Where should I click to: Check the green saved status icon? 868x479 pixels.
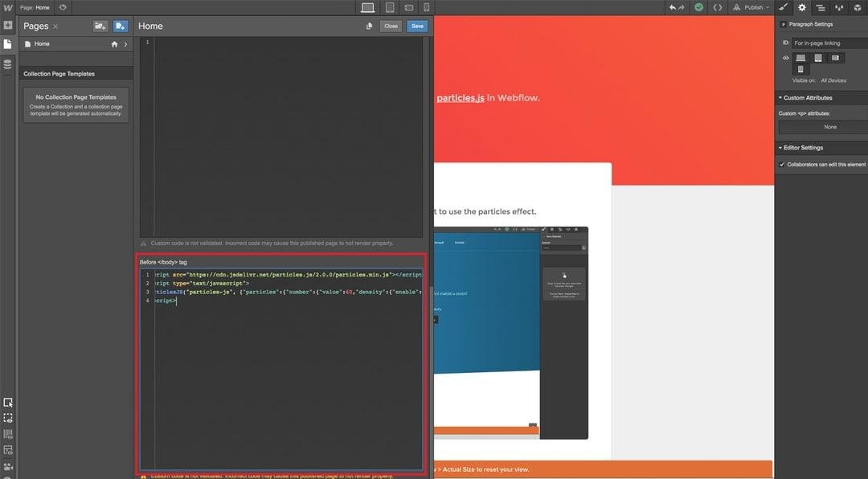click(699, 8)
